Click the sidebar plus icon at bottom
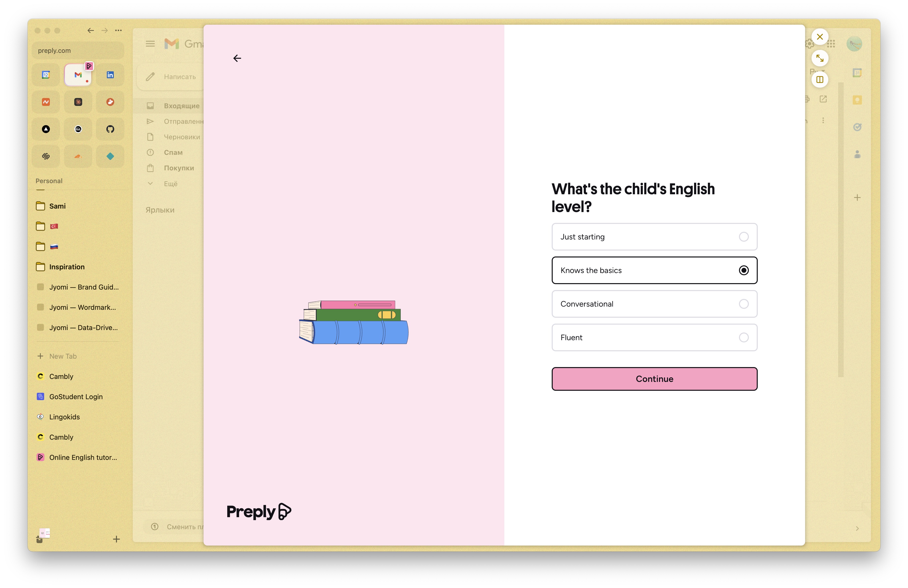Screen dimensions: 908x588 (x=116, y=539)
